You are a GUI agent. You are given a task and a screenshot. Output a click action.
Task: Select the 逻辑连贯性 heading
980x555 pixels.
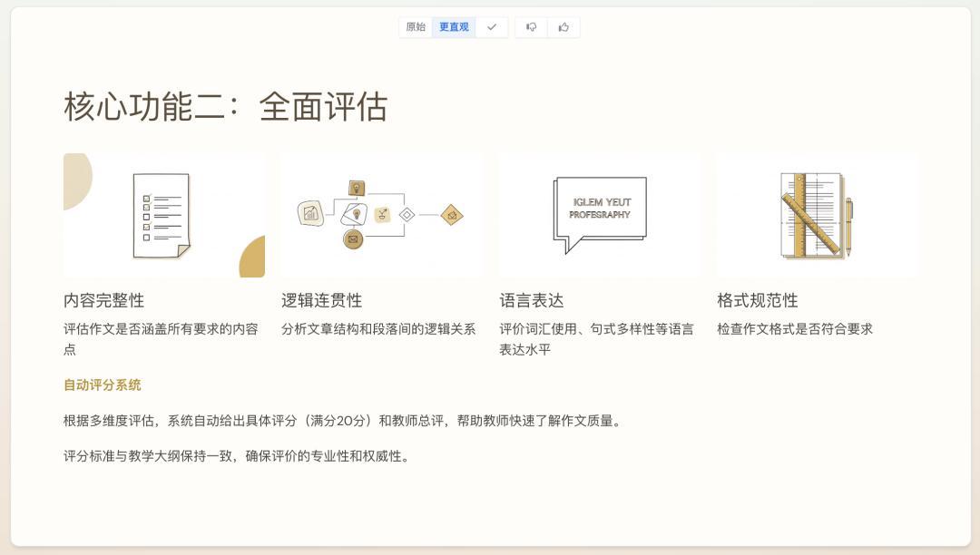click(x=321, y=300)
